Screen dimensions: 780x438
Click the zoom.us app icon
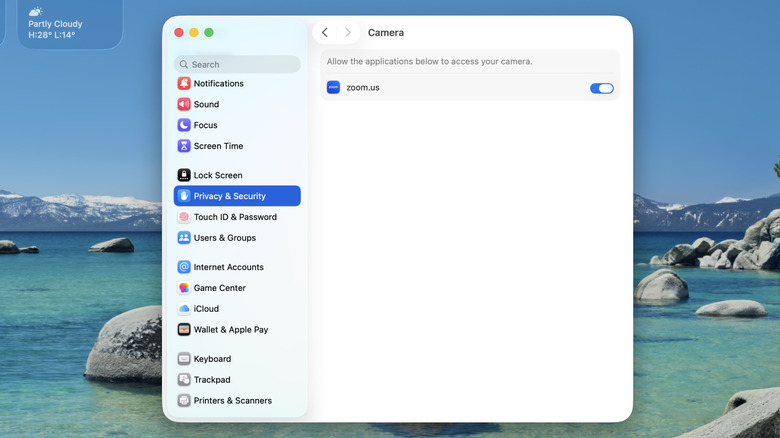coord(333,88)
